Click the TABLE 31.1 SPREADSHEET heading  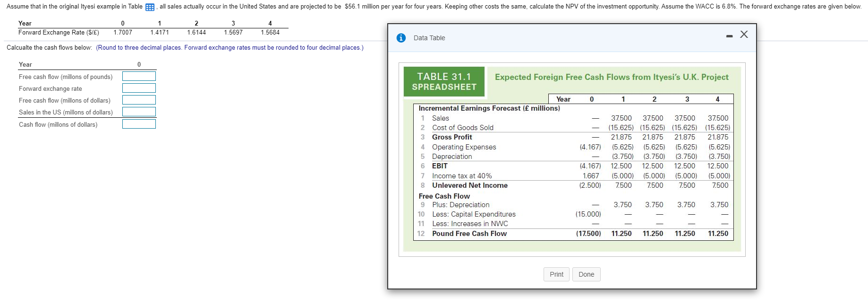pyautogui.click(x=444, y=81)
